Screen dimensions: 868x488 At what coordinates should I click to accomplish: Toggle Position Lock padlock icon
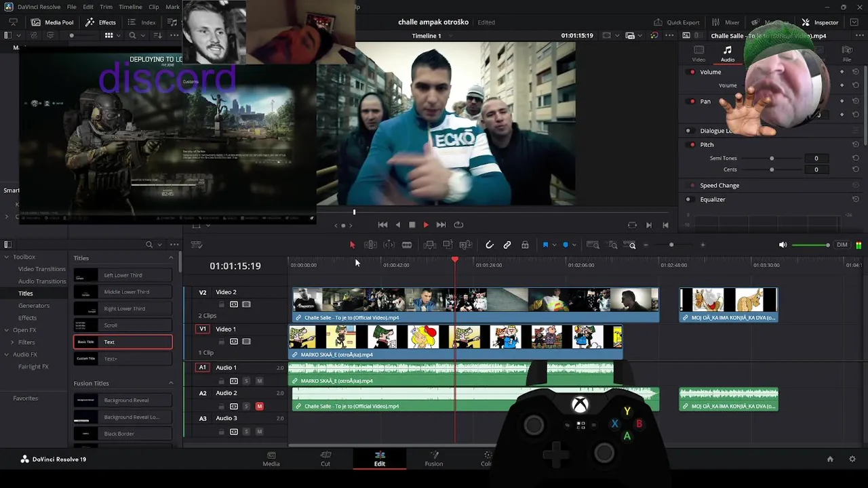tap(525, 245)
